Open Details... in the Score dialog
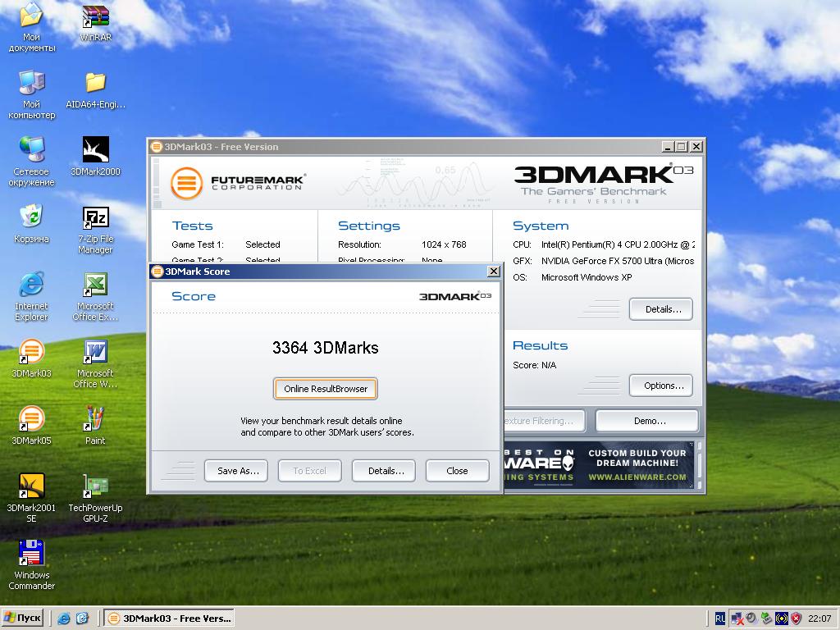The height and width of the screenshot is (630, 840). (x=384, y=471)
